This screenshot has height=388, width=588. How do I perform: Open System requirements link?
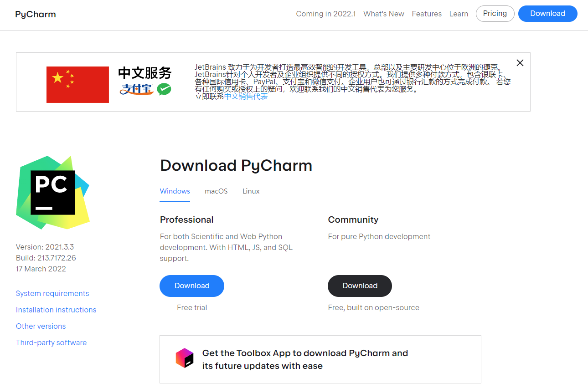(52, 294)
